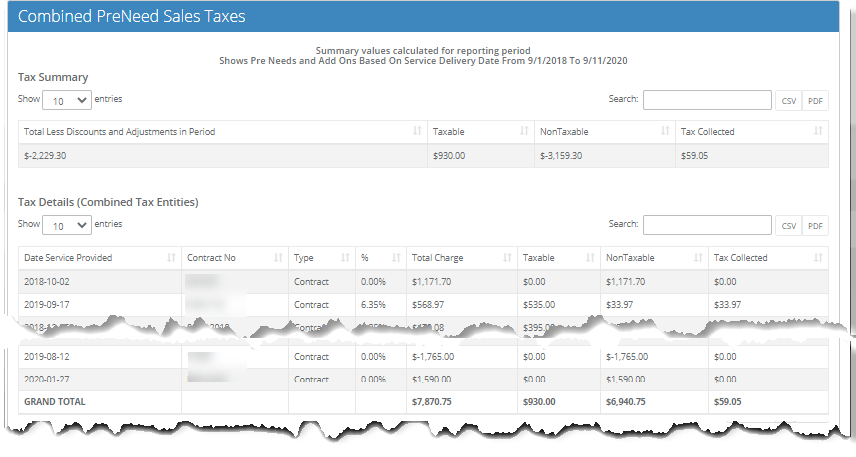Sort Tax Summary by Taxable column icon
The height and width of the screenshot is (457, 856).
(524, 132)
